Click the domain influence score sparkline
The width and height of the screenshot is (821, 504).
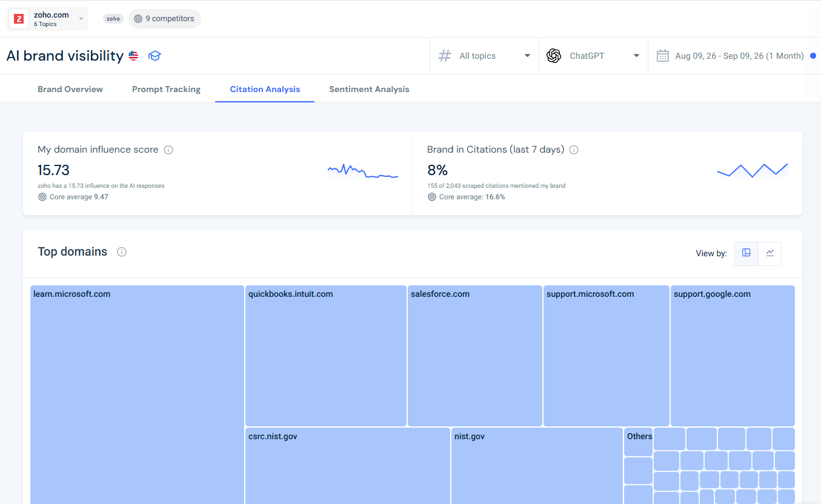point(363,171)
